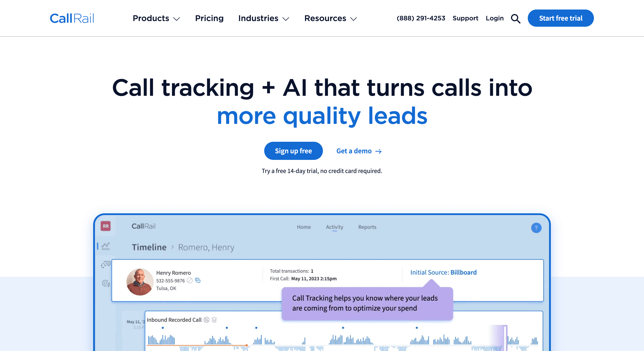Image resolution: width=644 pixels, height=351 pixels.
Task: Click the blue help question mark icon
Action: pyautogui.click(x=536, y=228)
